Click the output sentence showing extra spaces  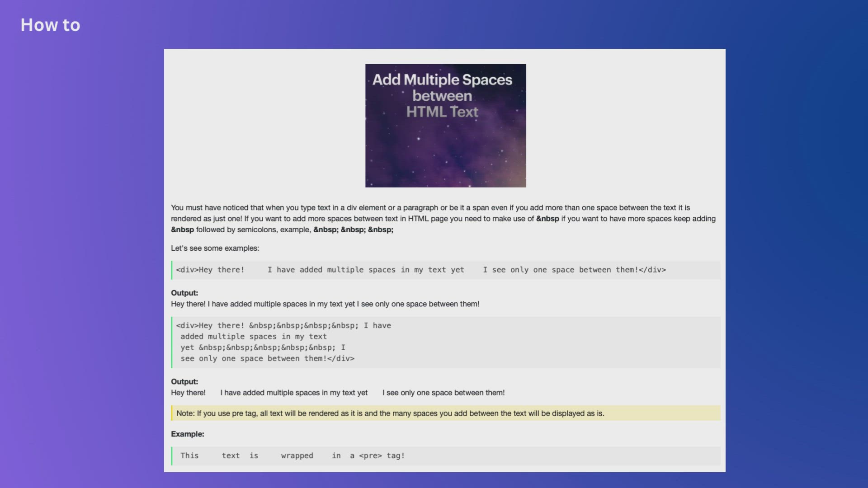(x=337, y=393)
